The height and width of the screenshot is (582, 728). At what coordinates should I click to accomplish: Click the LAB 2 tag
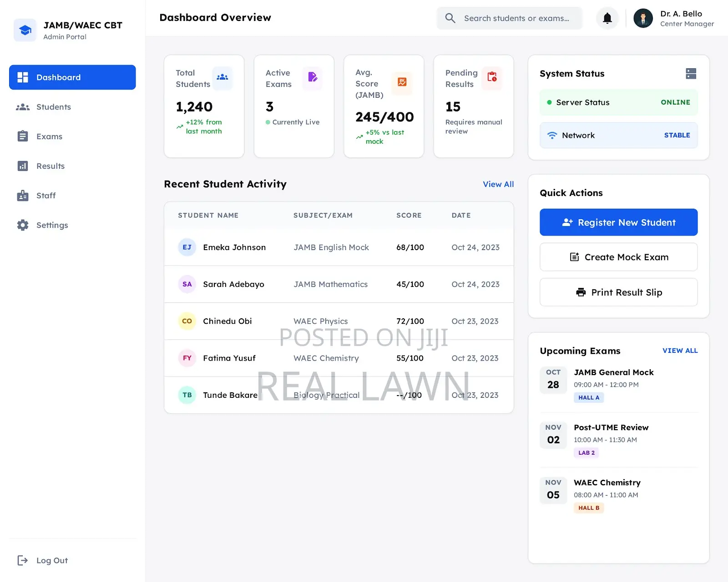[586, 452]
